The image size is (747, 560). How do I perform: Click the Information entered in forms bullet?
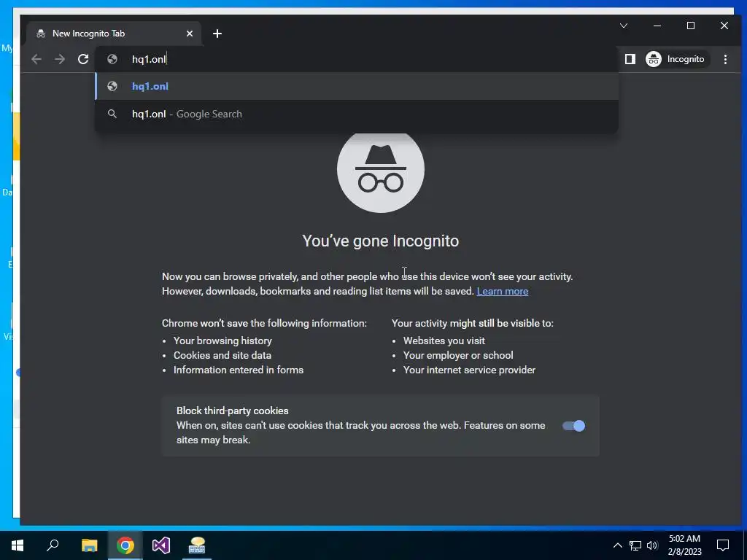239,370
